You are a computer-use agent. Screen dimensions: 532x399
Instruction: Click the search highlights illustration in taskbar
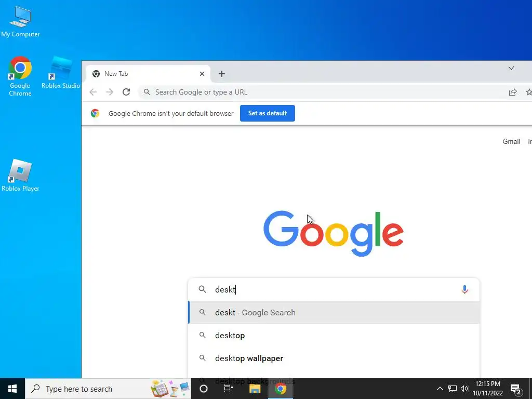[170, 389]
